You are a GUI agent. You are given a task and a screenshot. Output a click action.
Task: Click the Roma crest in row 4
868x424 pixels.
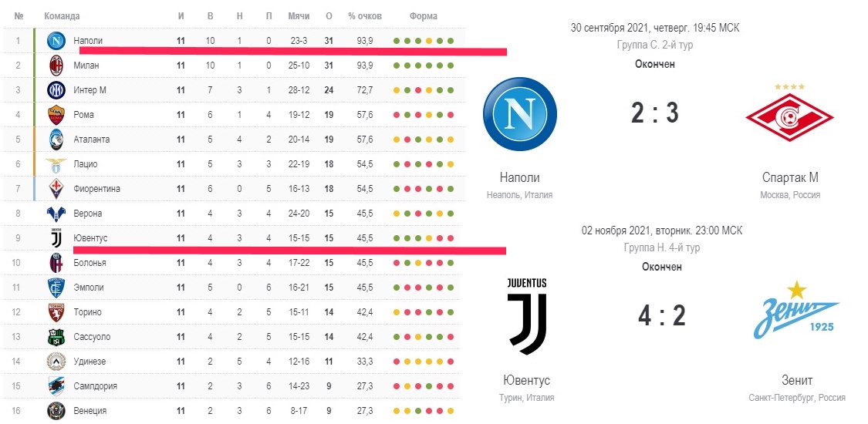click(56, 114)
